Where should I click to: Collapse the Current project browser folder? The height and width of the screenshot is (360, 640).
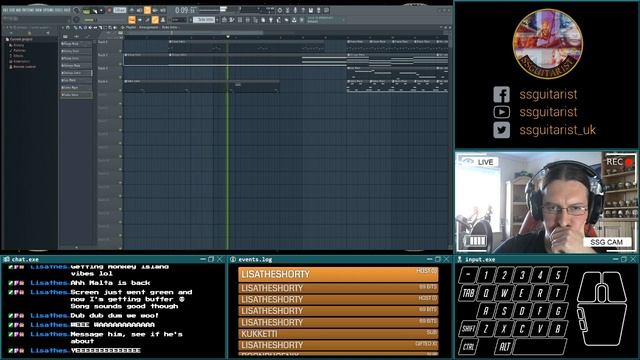(x=20, y=39)
